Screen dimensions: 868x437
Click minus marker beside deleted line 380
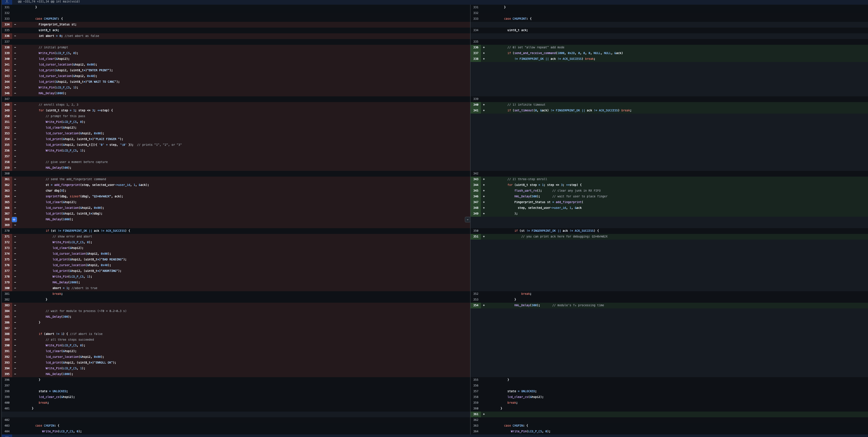[15, 288]
